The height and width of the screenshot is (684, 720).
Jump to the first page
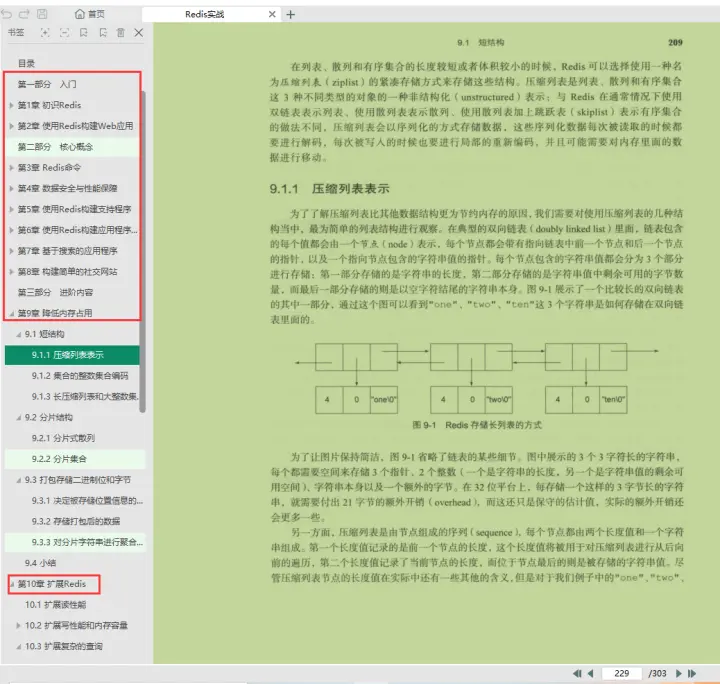tap(577, 673)
